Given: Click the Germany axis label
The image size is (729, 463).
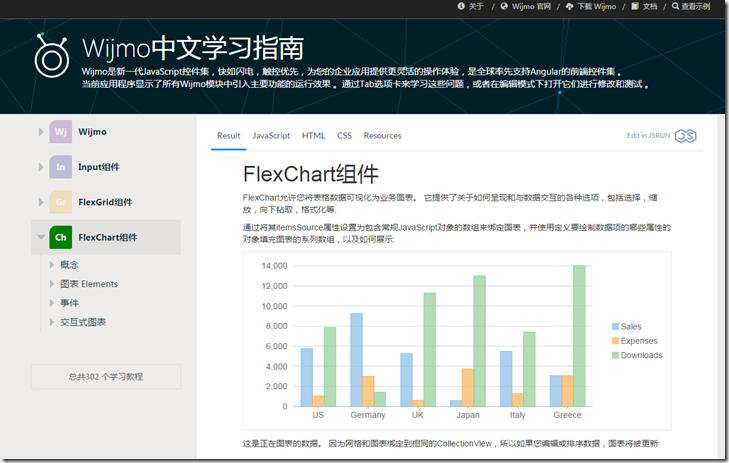Looking at the screenshot, I should tap(368, 415).
